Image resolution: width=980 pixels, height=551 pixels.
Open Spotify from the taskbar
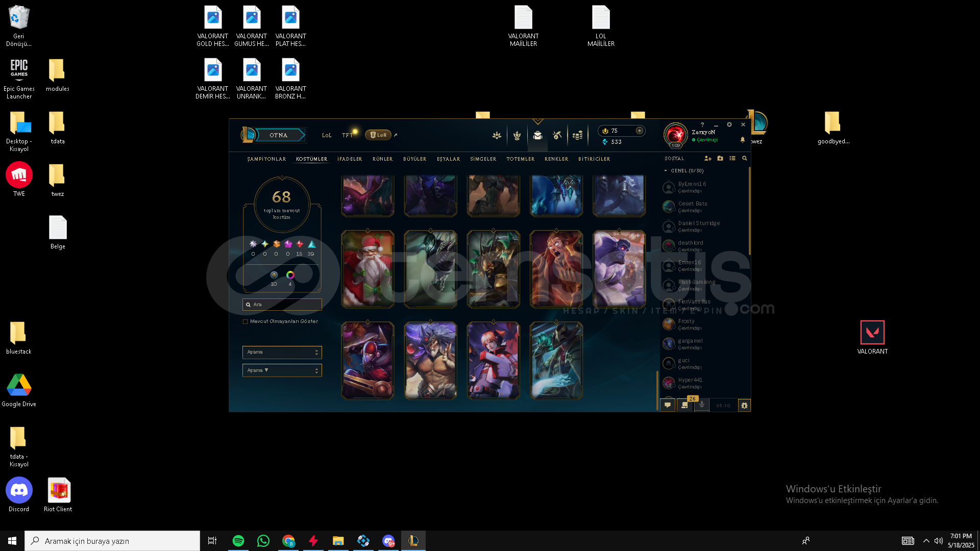click(238, 541)
